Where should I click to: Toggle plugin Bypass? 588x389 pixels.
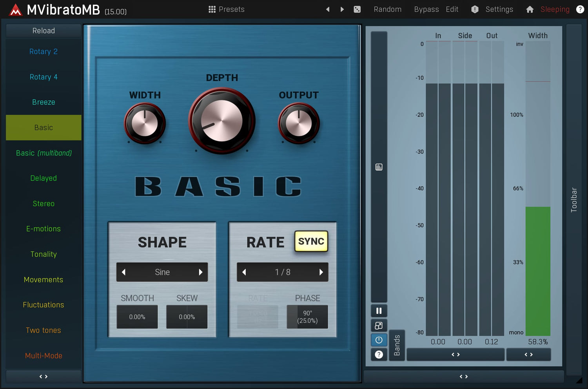tap(426, 9)
